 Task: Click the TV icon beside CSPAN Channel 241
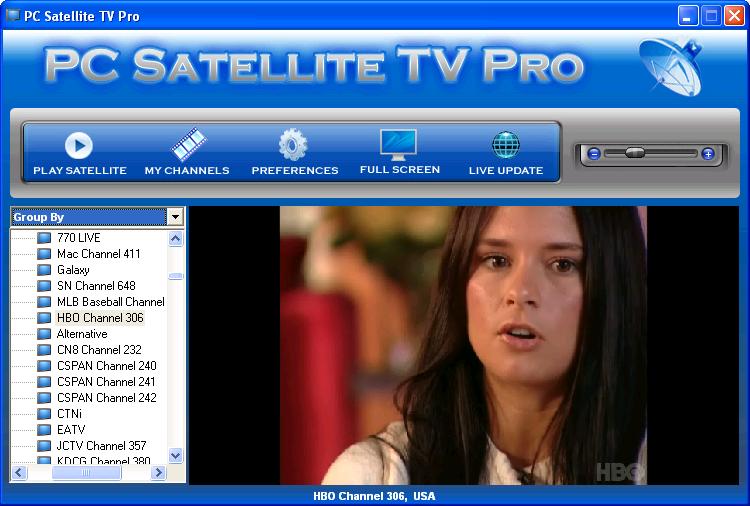click(x=44, y=382)
